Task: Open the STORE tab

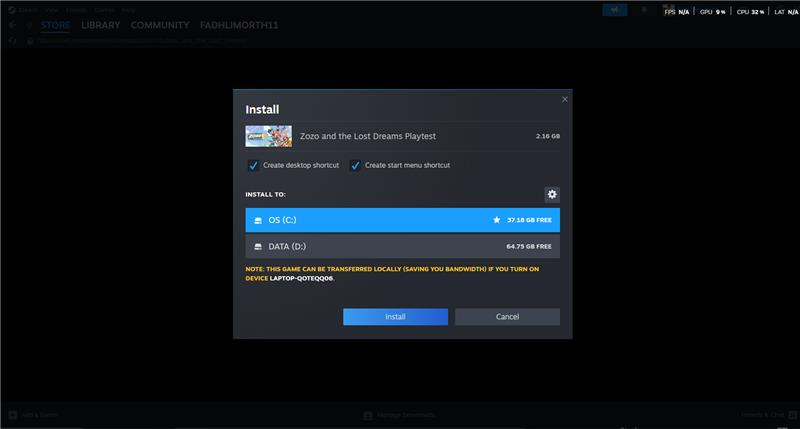Action: point(56,24)
